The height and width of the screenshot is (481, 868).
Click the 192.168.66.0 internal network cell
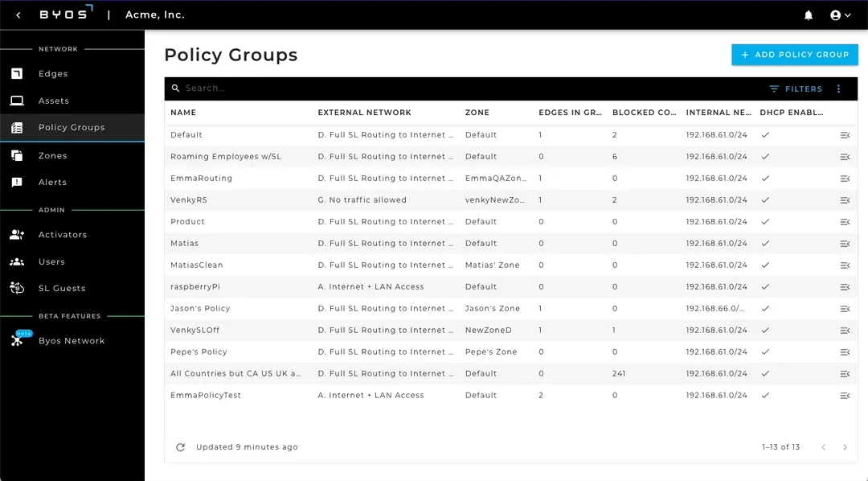click(715, 309)
